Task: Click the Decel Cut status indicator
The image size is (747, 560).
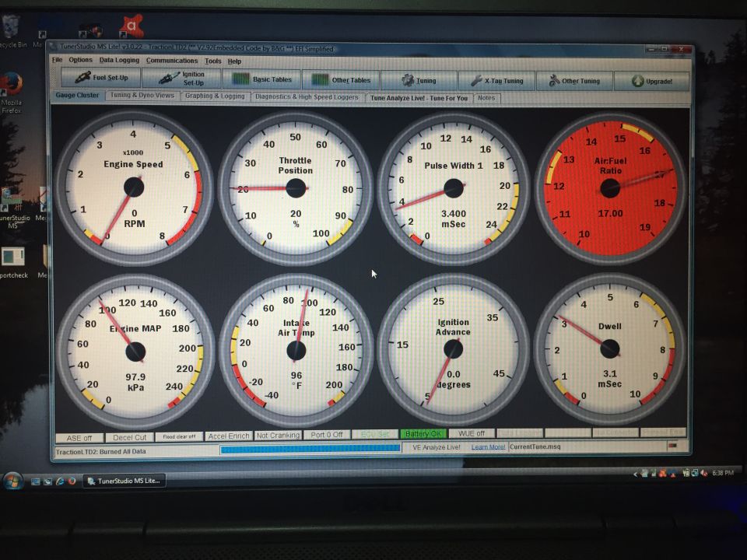Action: [x=130, y=437]
